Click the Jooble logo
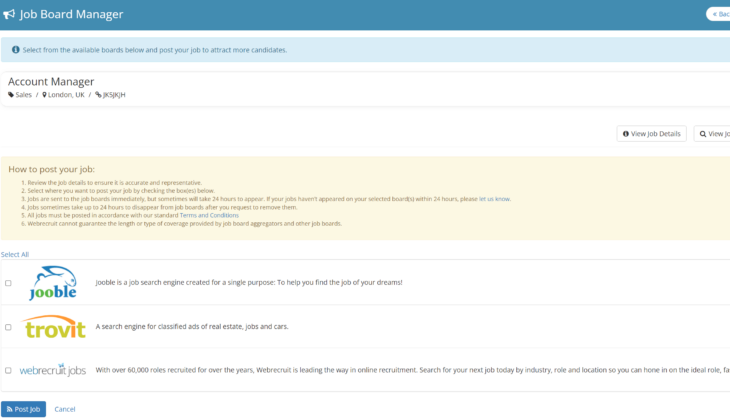 point(53,283)
